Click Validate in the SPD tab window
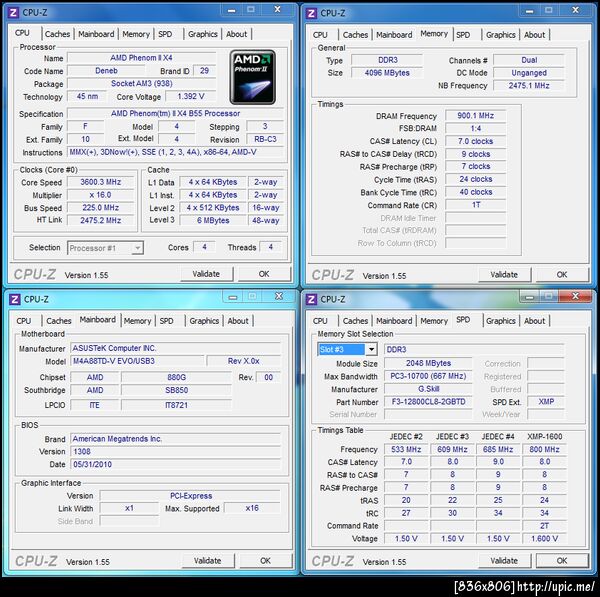 tap(504, 561)
